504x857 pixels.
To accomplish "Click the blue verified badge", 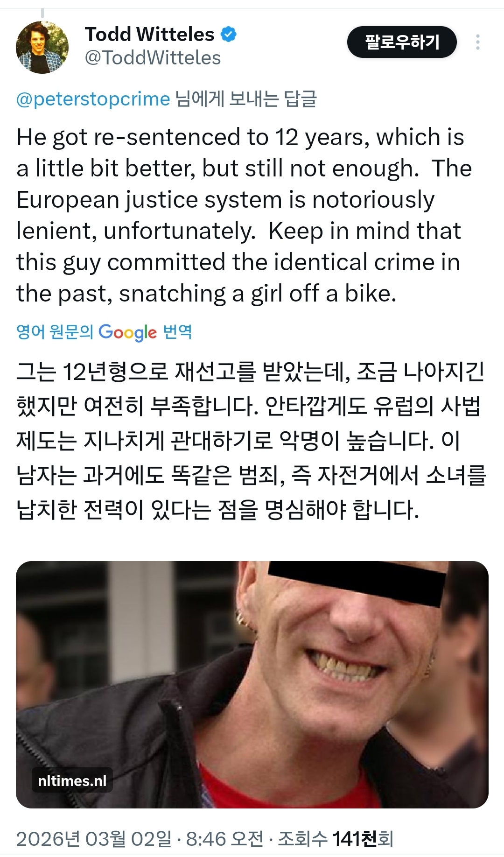I will click(228, 34).
